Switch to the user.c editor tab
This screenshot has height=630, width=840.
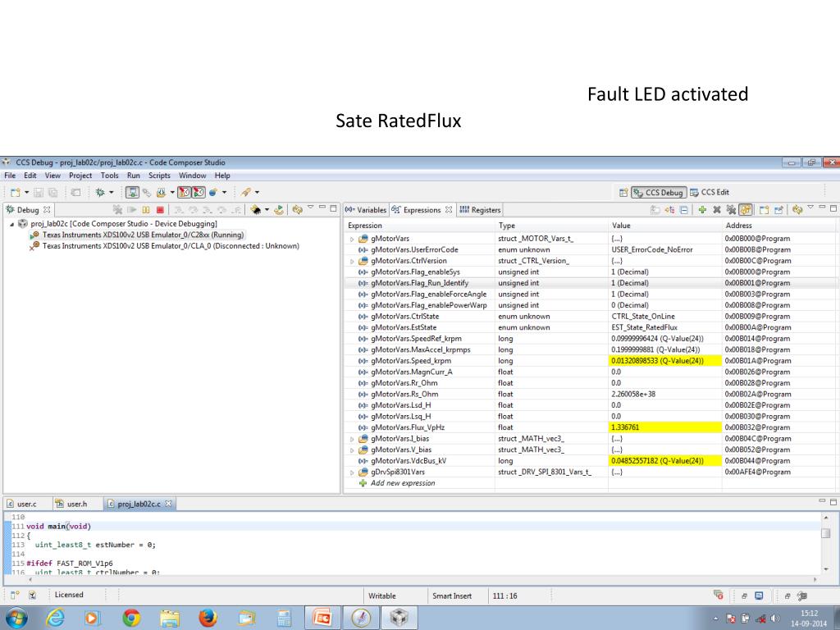(22, 504)
